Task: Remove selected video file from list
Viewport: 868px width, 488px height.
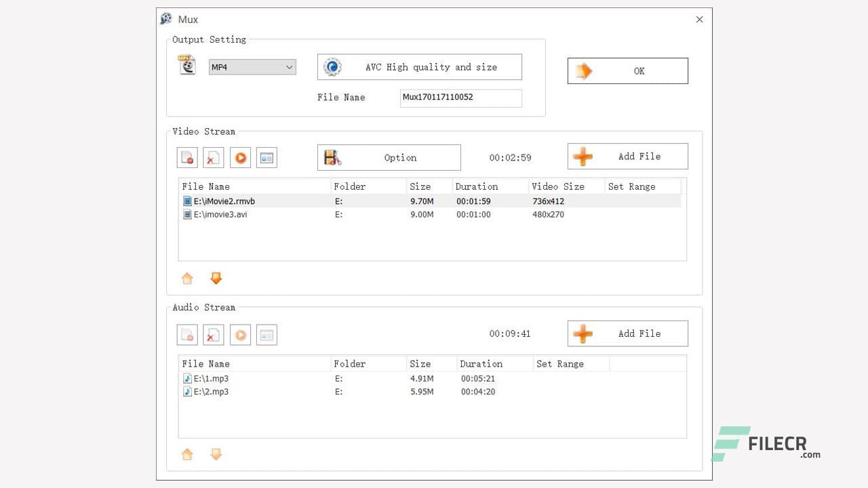Action: point(186,157)
